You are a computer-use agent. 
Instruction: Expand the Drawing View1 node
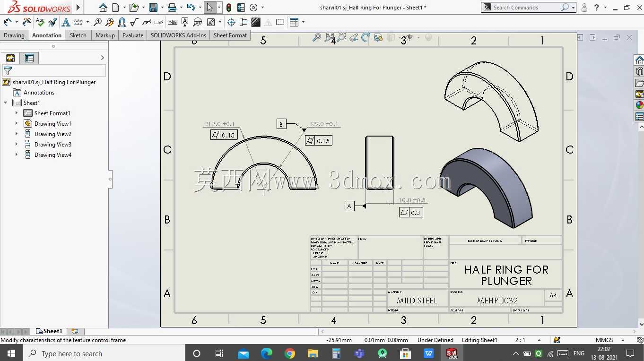[17, 123]
